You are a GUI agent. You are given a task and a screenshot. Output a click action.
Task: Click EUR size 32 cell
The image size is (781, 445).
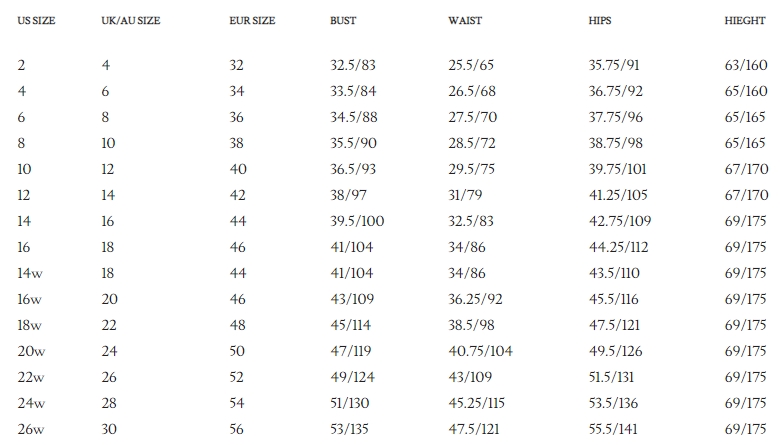click(237, 65)
